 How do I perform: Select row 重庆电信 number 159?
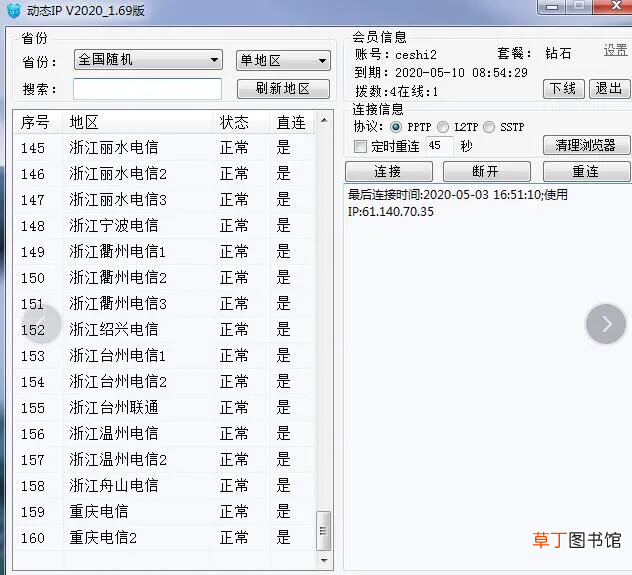coord(164,512)
